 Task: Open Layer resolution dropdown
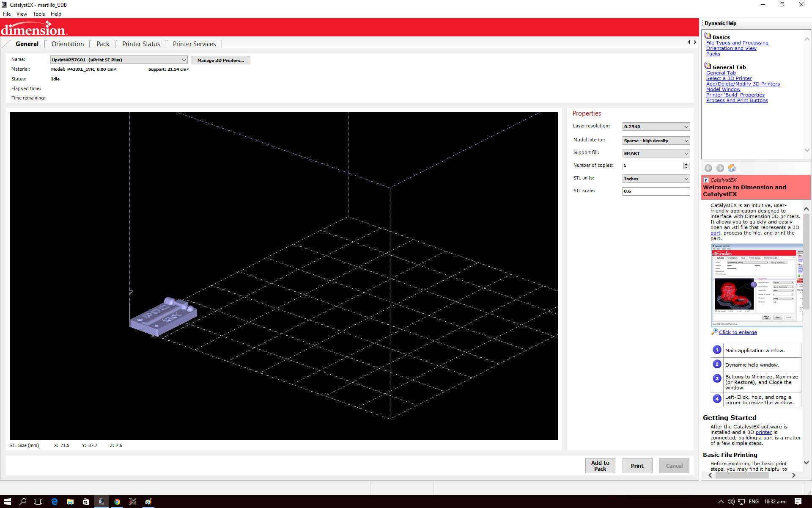pyautogui.click(x=656, y=127)
